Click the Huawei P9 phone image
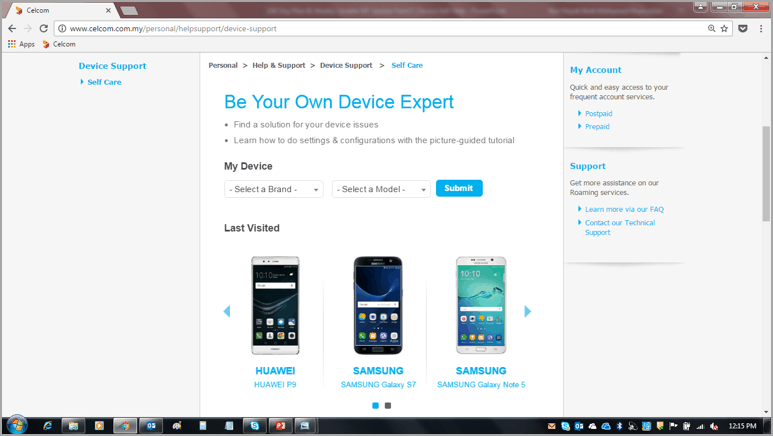773x436 pixels. pos(275,305)
